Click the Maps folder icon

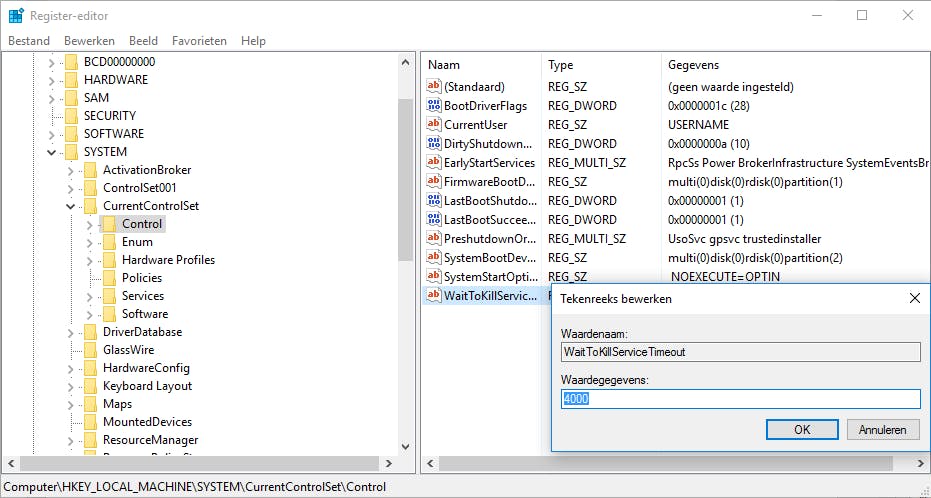click(90, 404)
